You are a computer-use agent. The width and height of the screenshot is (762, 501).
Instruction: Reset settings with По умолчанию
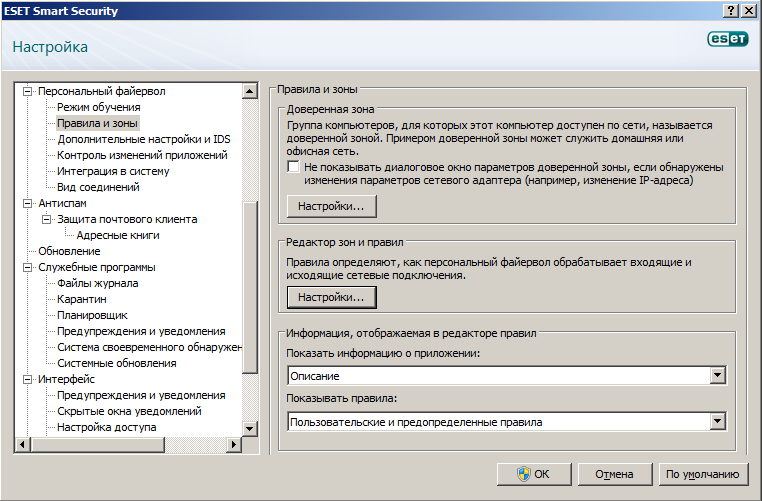(x=703, y=474)
